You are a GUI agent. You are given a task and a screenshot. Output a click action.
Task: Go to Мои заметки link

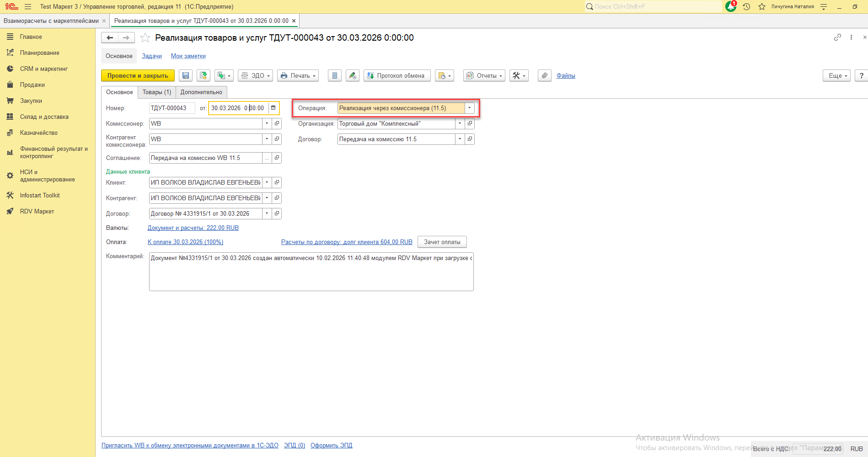coord(188,56)
